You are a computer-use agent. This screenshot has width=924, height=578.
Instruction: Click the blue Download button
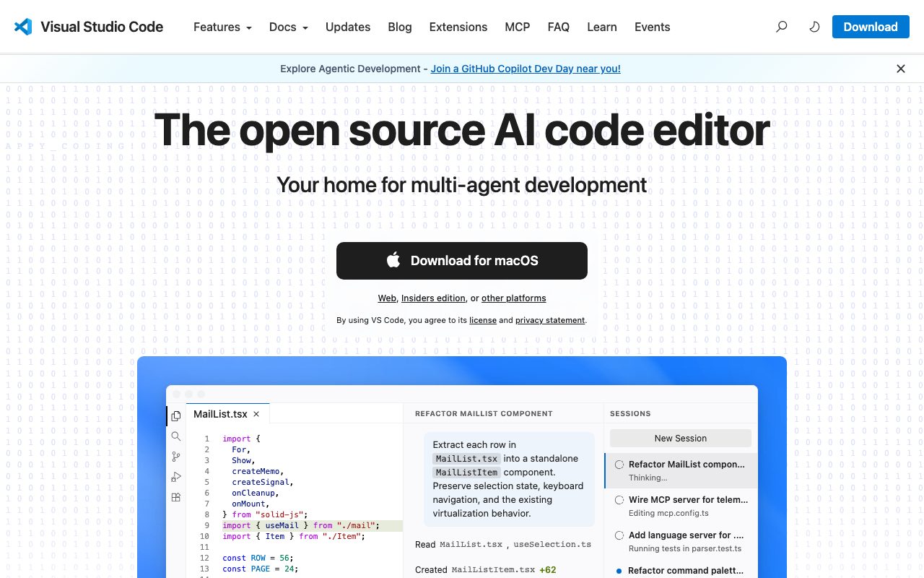[x=871, y=27]
